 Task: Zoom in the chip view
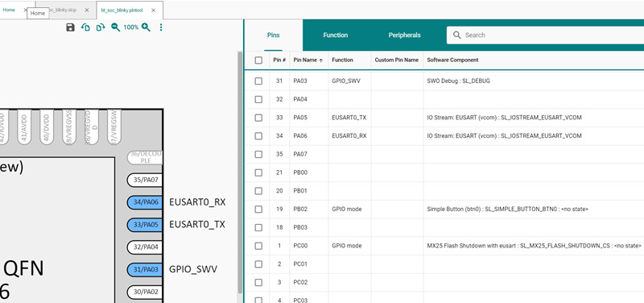(146, 27)
